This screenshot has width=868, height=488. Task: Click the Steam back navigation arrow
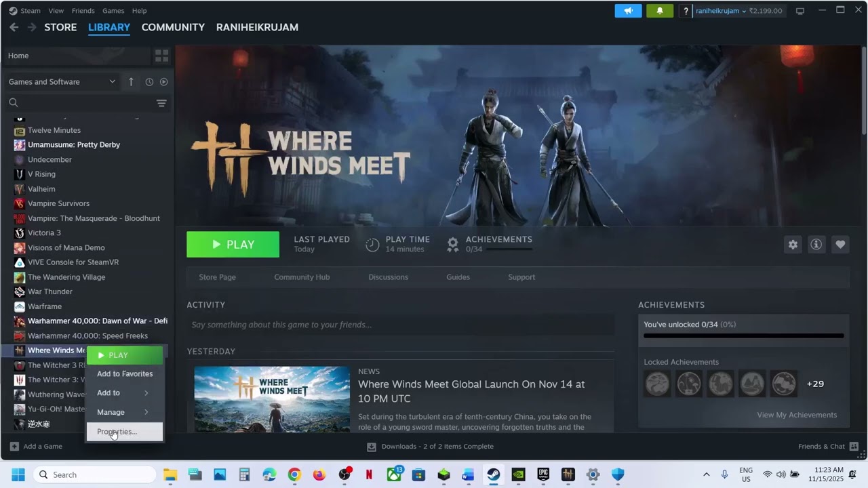(14, 27)
